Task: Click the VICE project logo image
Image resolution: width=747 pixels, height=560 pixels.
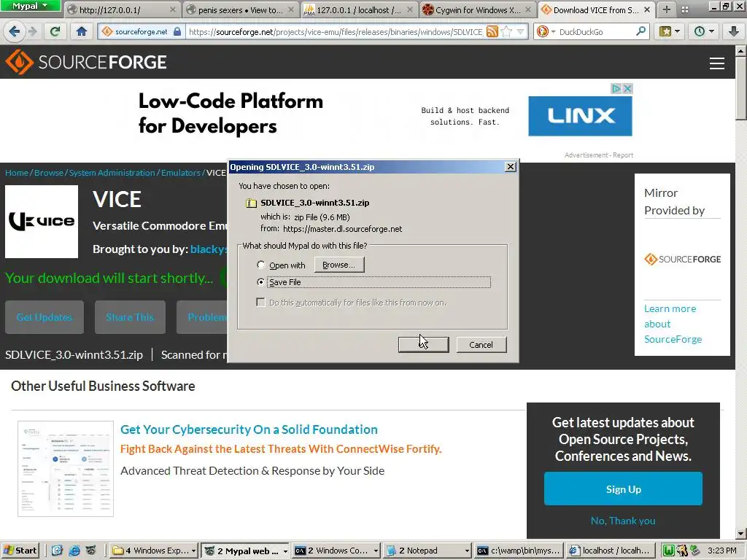Action: 42,222
